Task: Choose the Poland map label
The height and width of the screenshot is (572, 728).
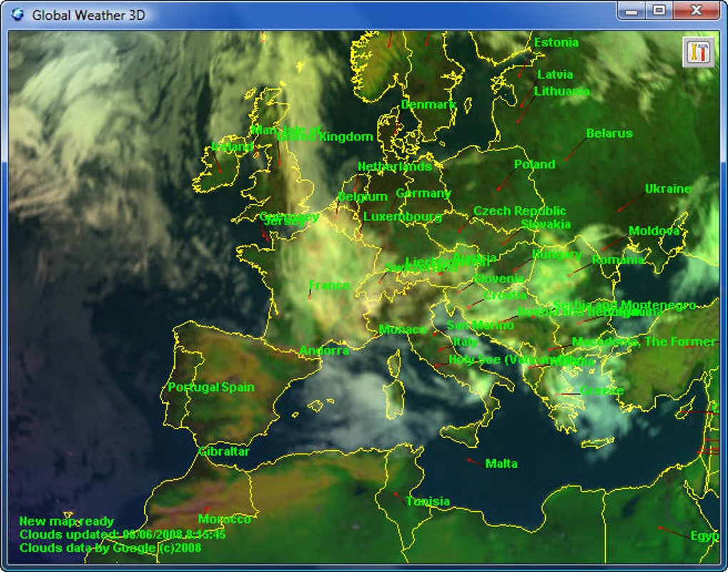Action: tap(535, 164)
